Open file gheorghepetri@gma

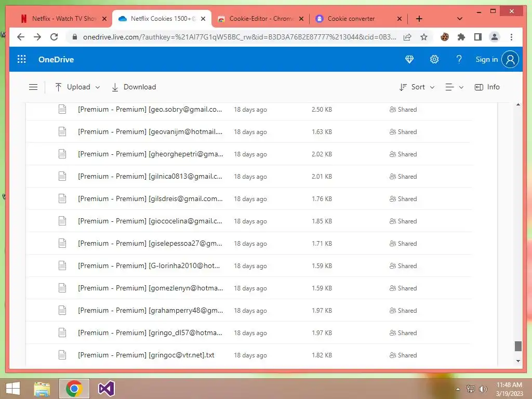(x=150, y=154)
